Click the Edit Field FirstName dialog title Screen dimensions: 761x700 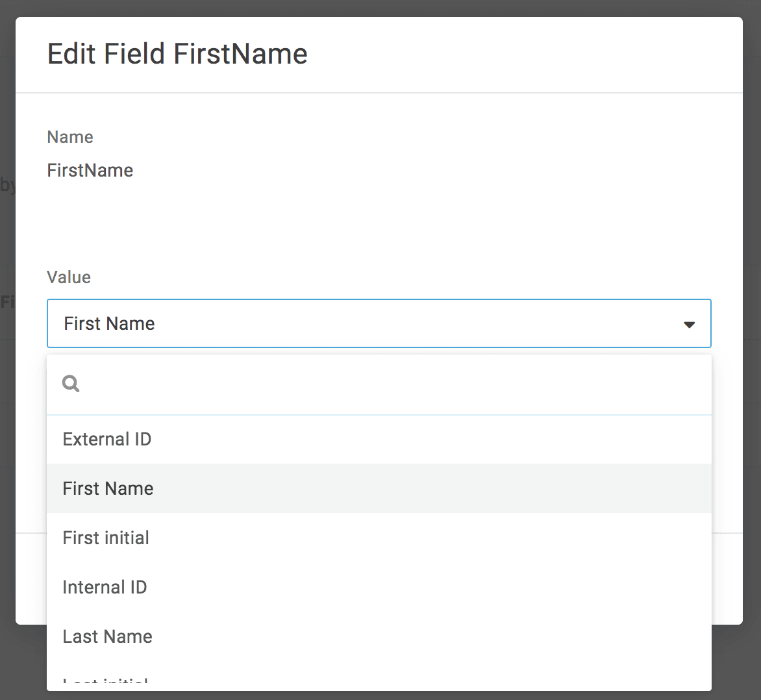[177, 54]
